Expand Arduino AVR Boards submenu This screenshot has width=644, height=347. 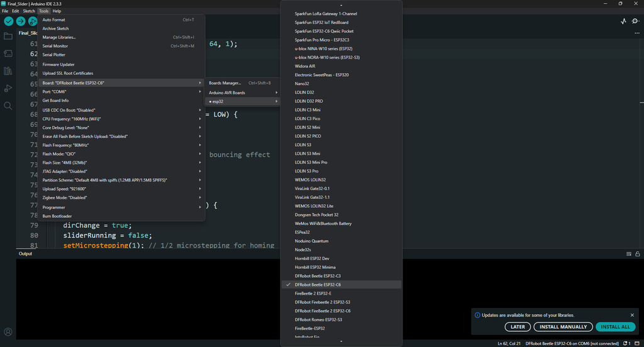[x=243, y=93]
